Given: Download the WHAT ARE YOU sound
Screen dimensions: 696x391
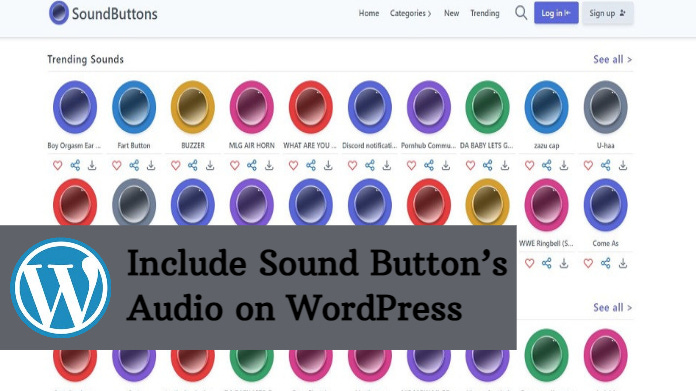Looking at the screenshot, I should coord(328,166).
